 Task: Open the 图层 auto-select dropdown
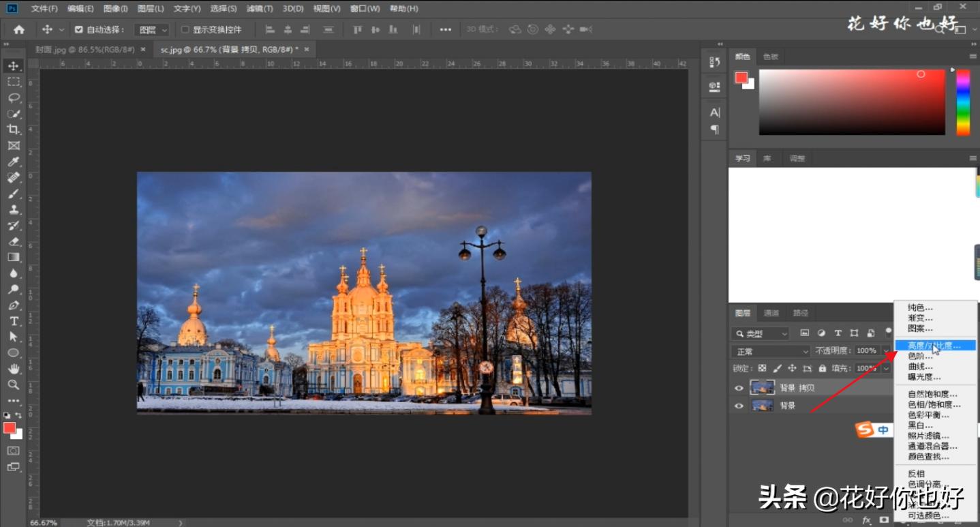coord(153,30)
